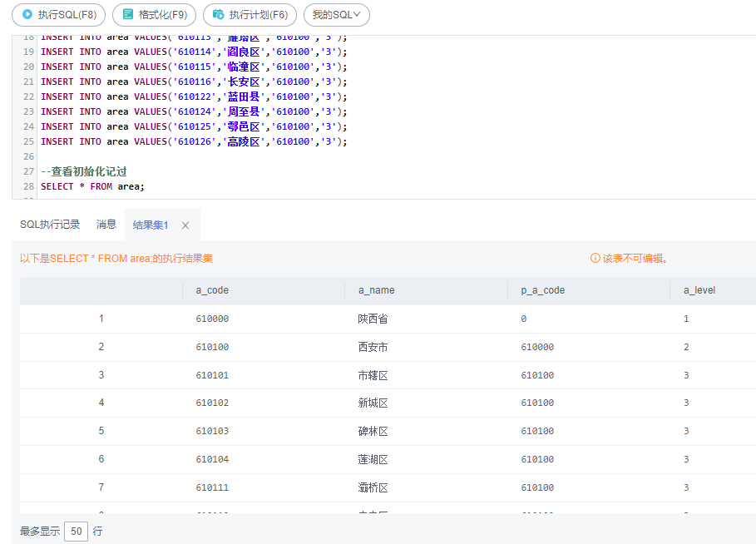Image resolution: width=756 pixels, height=544 pixels.
Task: Click the 格式化(F9) format icon
Action: 128,14
